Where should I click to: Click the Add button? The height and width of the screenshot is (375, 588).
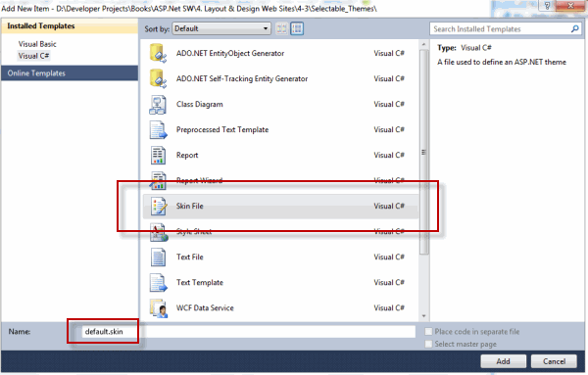[504, 361]
